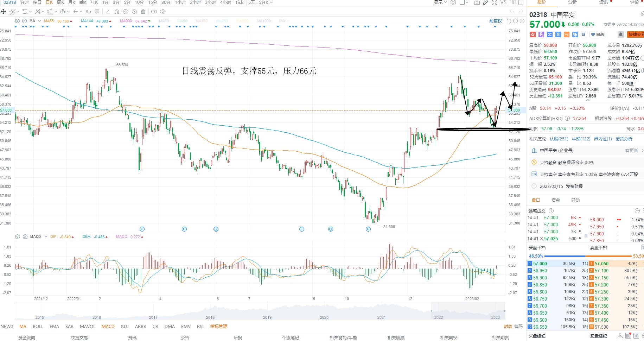This screenshot has width=644, height=341.
Task: Enable the magnet snap tool
Action: click(x=117, y=12)
